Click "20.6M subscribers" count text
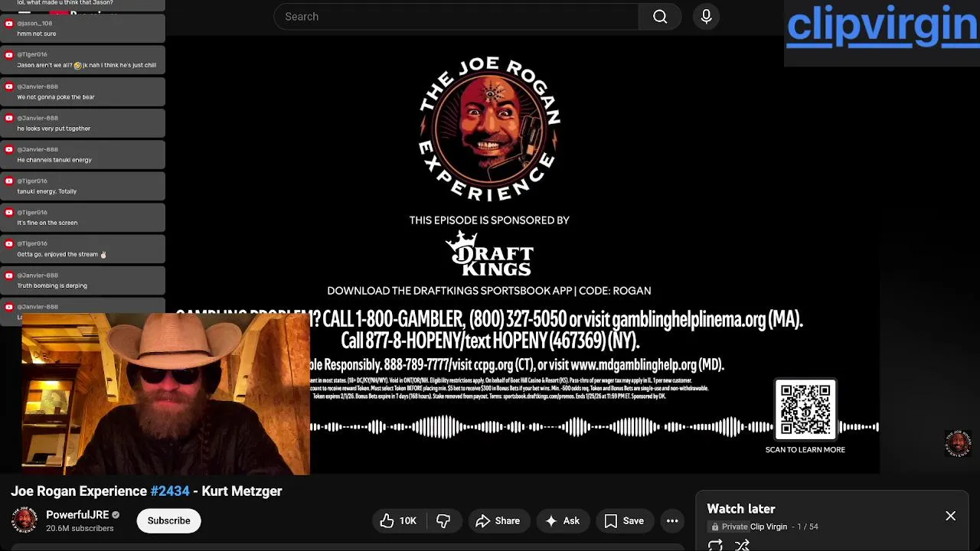Image resolution: width=980 pixels, height=551 pixels. [80, 528]
